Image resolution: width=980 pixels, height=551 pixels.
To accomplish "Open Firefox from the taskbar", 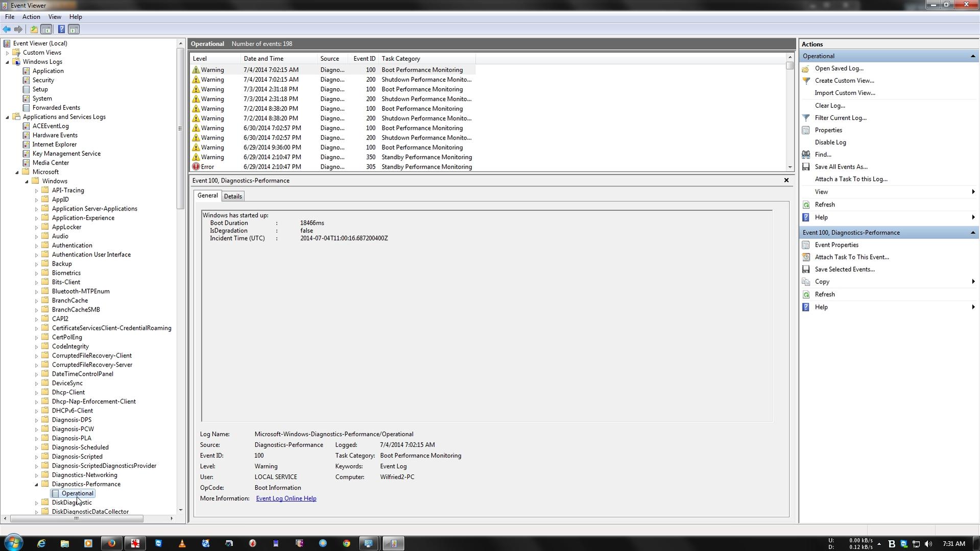I will click(x=111, y=543).
